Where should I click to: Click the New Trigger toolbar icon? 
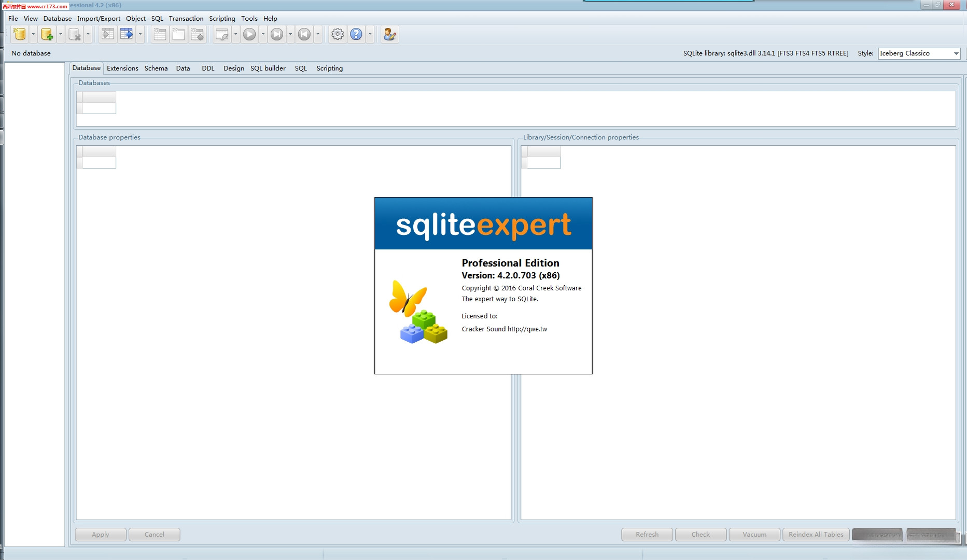click(x=197, y=34)
